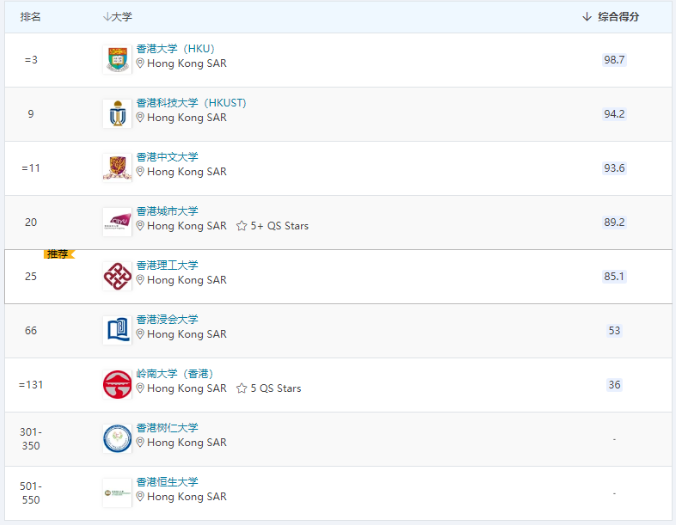Open the 香港恒生大学 link
This screenshot has height=525, width=677.
click(x=167, y=482)
